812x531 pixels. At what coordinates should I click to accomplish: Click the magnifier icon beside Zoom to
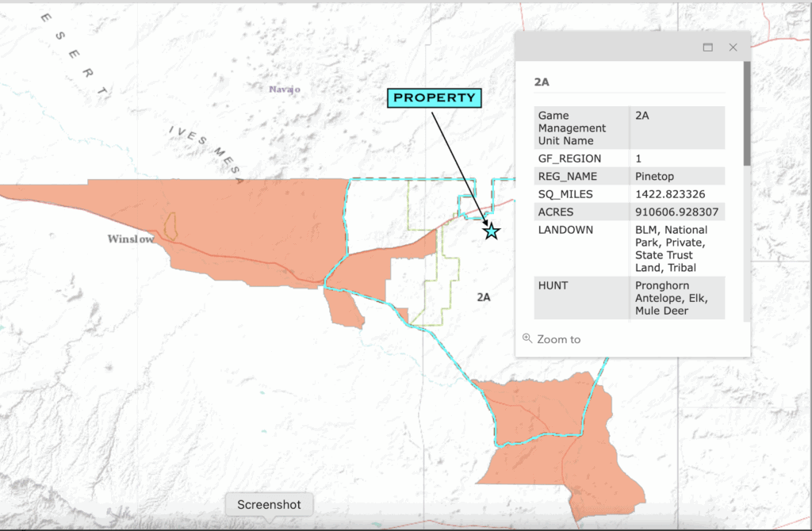coord(527,338)
